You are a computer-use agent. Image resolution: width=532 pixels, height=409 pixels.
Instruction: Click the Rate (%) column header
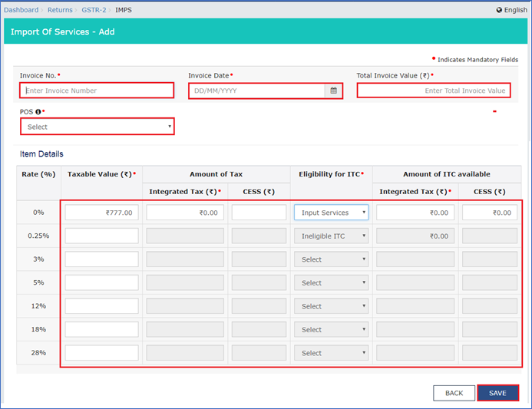pos(38,174)
